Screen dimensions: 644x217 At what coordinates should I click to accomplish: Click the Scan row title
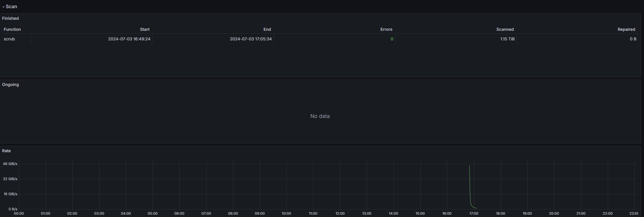pos(12,6)
